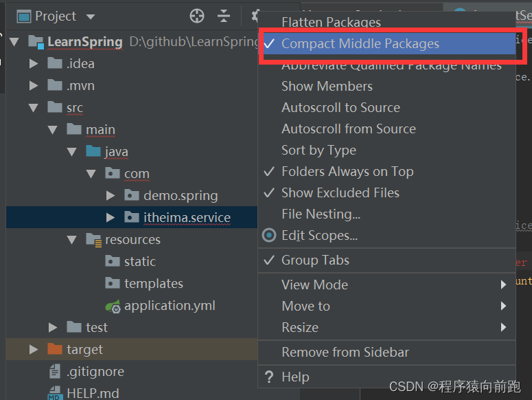Viewport: 532px width, 400px height.
Task: Choose Remove from Sidebar
Action: click(x=387, y=353)
